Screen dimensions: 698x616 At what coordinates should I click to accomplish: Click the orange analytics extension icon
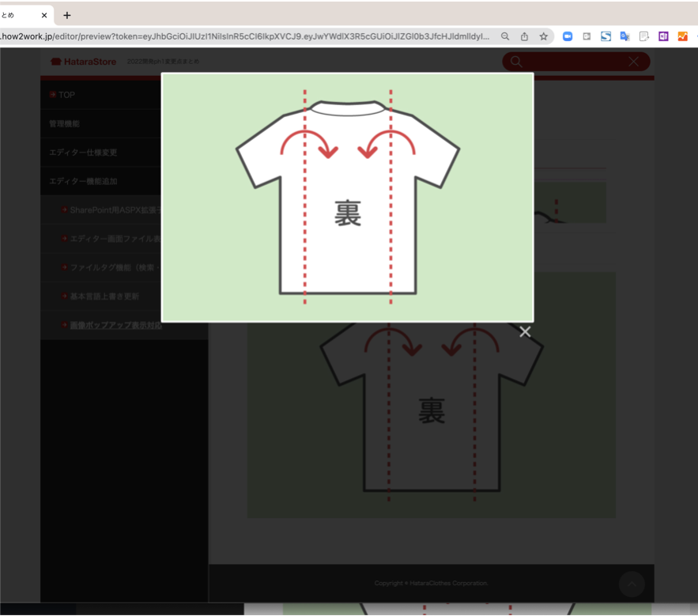point(682,36)
